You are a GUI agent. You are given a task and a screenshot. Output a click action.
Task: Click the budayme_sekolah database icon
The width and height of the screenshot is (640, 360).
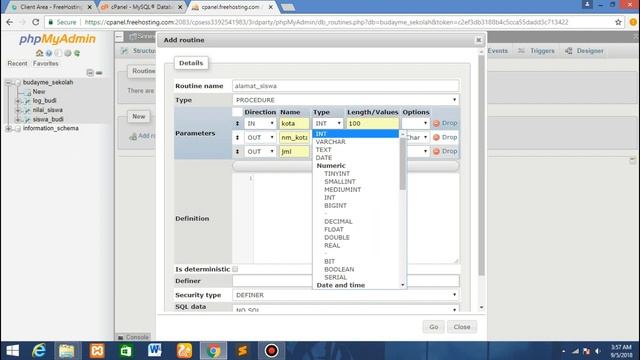(18, 82)
